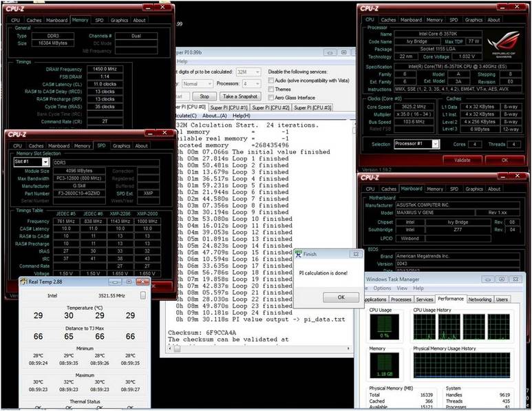The image size is (532, 411).
Task: Click Take a Snapshot in Super PI
Action: click(240, 96)
